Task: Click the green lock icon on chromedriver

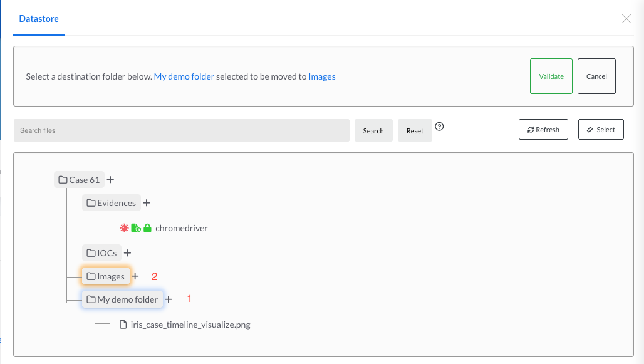Action: click(x=148, y=228)
